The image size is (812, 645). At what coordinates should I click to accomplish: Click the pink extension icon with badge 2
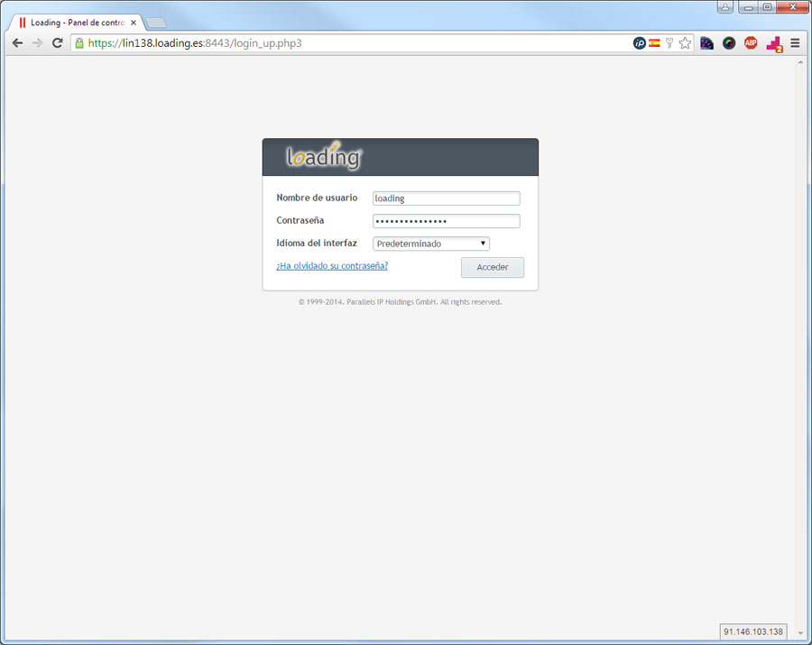click(x=775, y=44)
